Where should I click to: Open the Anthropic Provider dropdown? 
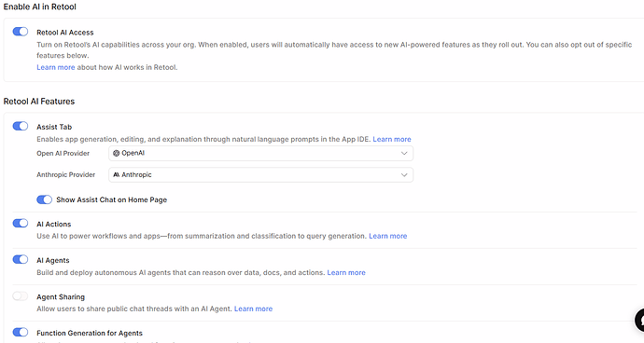pyautogui.click(x=260, y=175)
